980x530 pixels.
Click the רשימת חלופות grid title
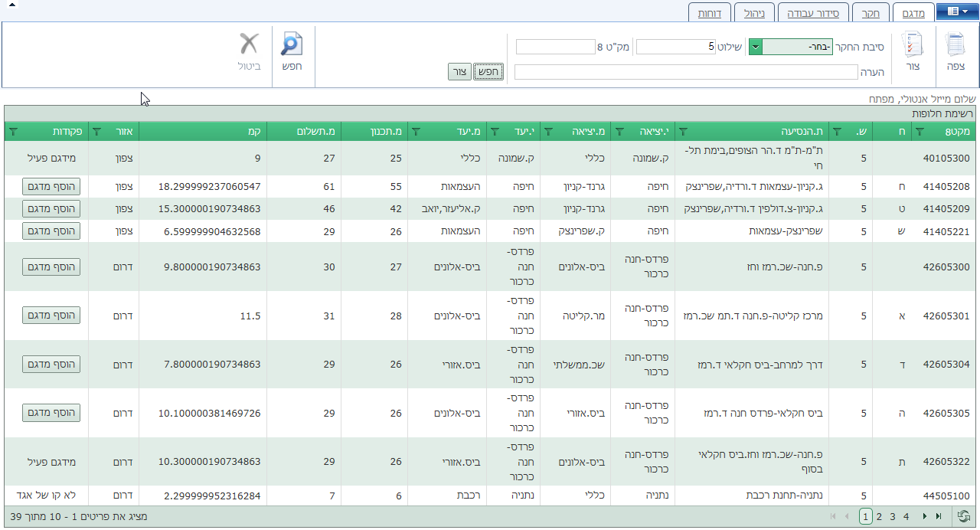(x=942, y=113)
